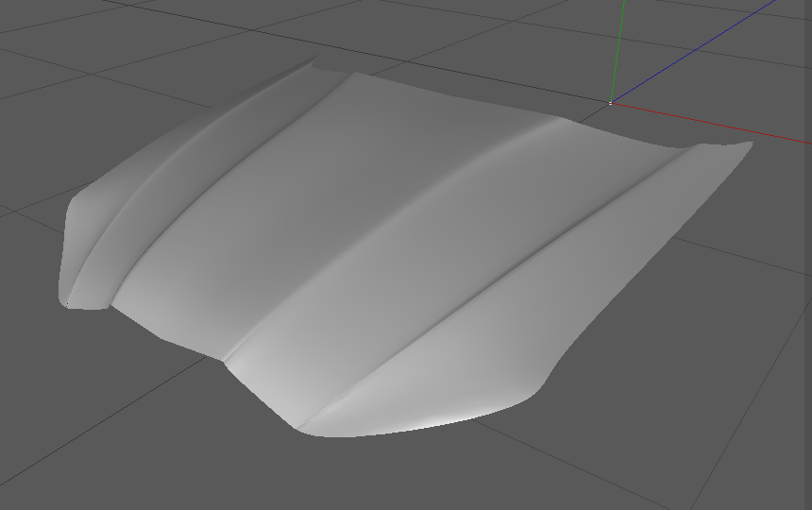The height and width of the screenshot is (510, 812).
Task: Select the green Y axis line
Action: click(617, 51)
